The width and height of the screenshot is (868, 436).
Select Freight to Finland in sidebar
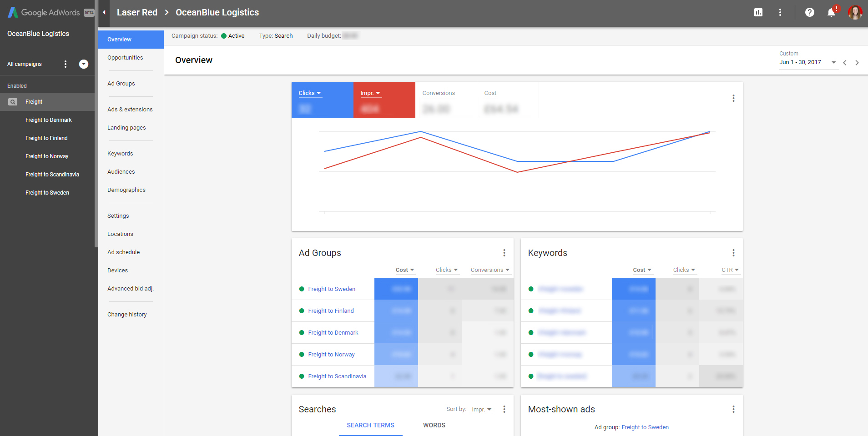pos(46,138)
